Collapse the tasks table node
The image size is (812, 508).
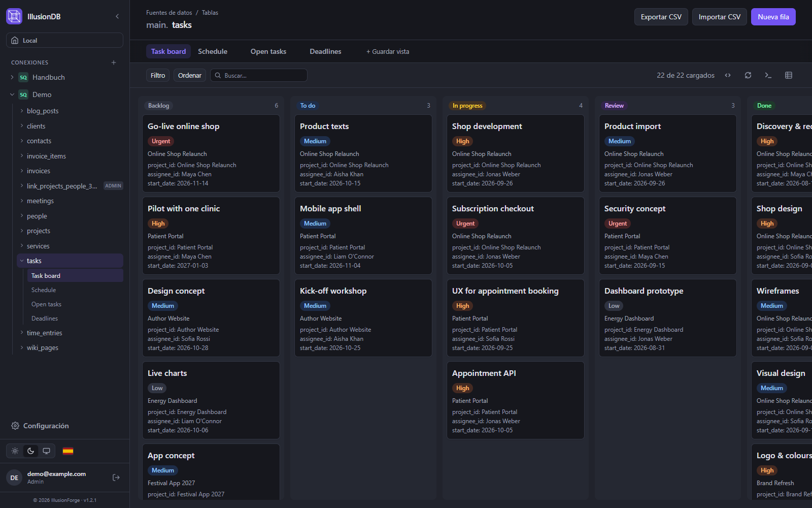(x=22, y=261)
